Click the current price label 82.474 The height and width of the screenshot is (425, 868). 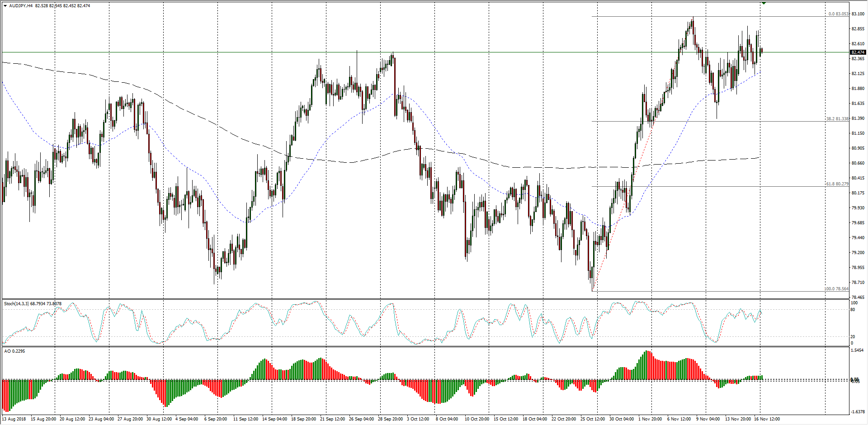tap(858, 52)
